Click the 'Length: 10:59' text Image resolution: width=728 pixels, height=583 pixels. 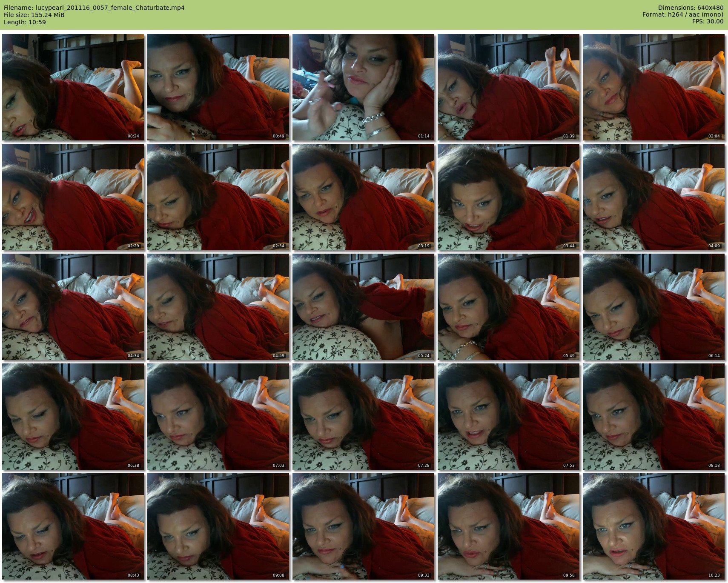(x=25, y=22)
